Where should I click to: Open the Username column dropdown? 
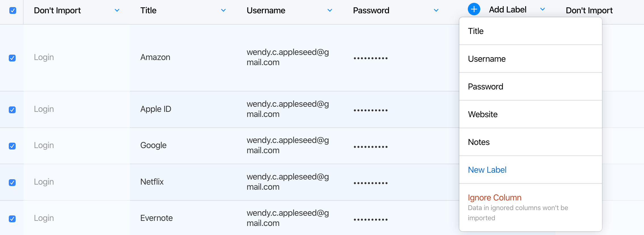330,10
